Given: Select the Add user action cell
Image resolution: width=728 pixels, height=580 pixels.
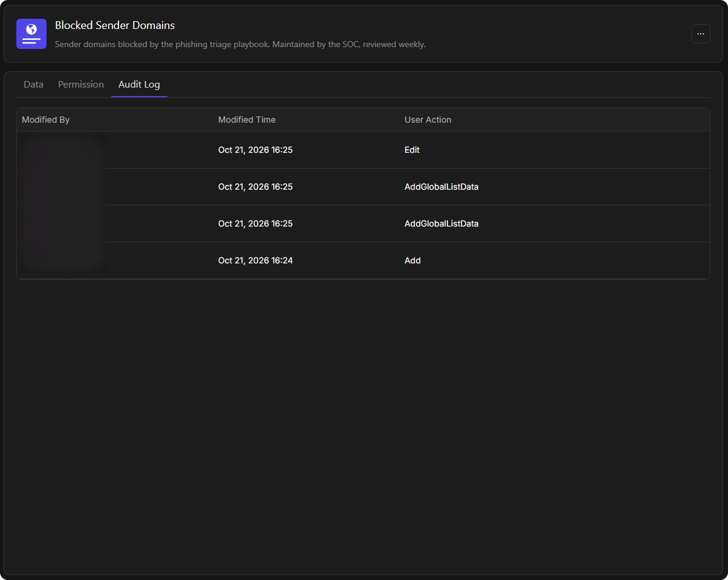Looking at the screenshot, I should pos(413,260).
